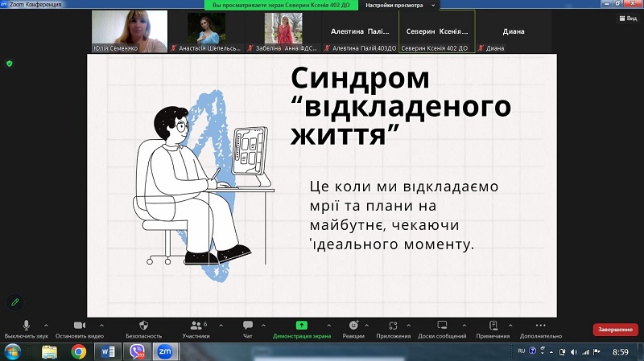The image size is (644, 361).
Task: Expand video options arrow beside camera
Action: click(100, 324)
